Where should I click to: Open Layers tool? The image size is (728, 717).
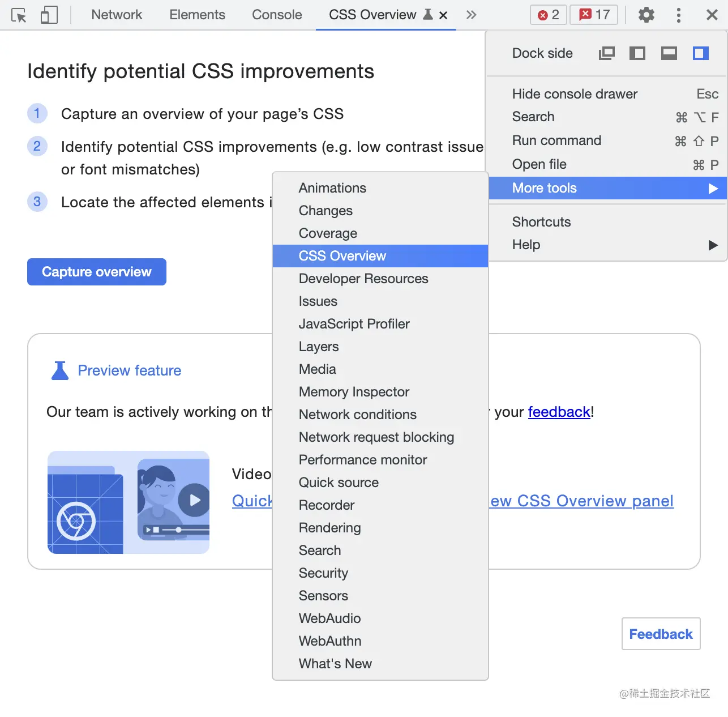click(380, 347)
